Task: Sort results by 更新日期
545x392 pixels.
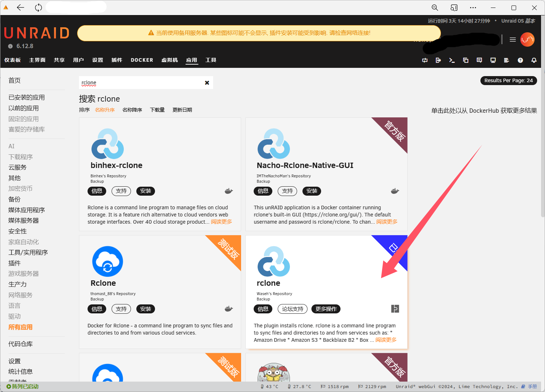Action: coord(182,110)
